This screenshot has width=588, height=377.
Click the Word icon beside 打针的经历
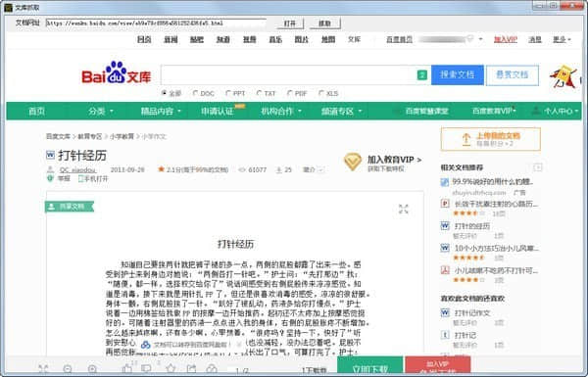[445, 225]
